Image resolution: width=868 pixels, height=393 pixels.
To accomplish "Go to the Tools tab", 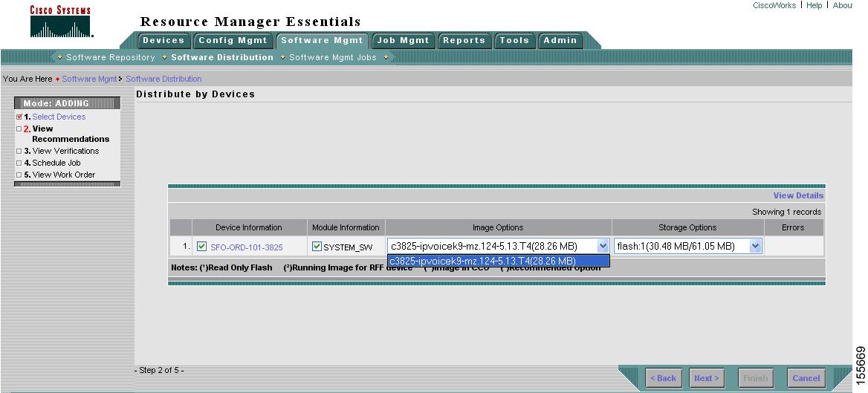I will click(x=514, y=40).
